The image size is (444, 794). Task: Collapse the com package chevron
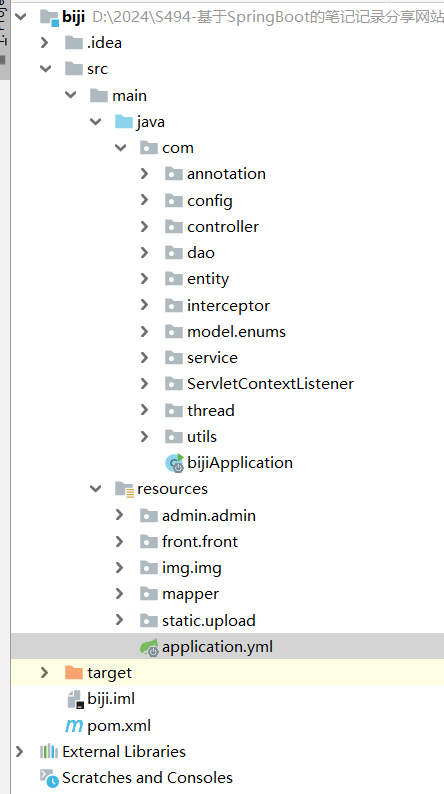click(x=120, y=148)
